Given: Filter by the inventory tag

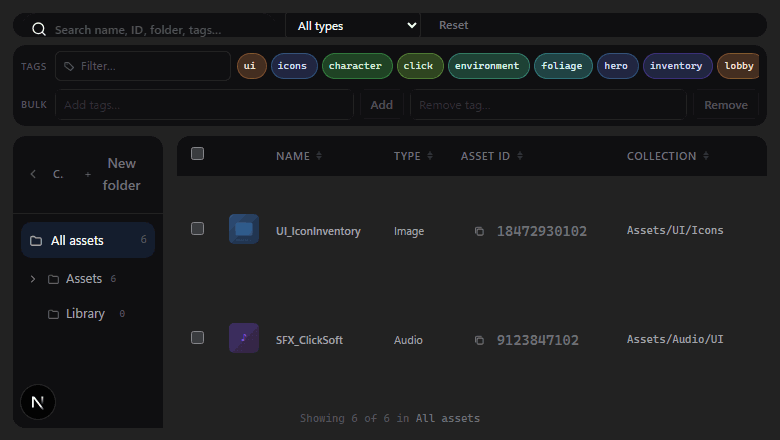Looking at the screenshot, I should [x=678, y=66].
